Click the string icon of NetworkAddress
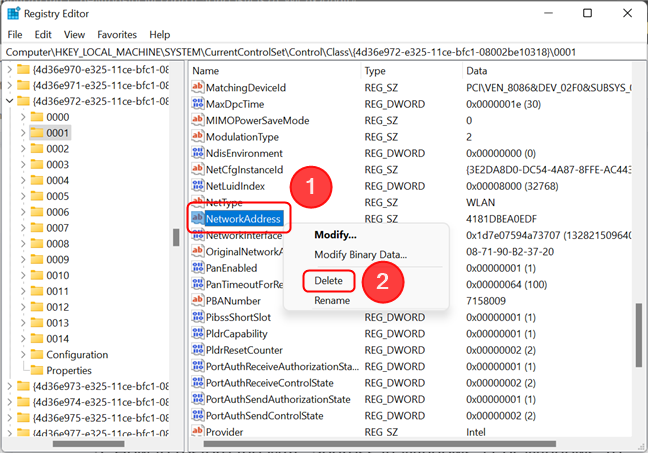 (x=198, y=218)
